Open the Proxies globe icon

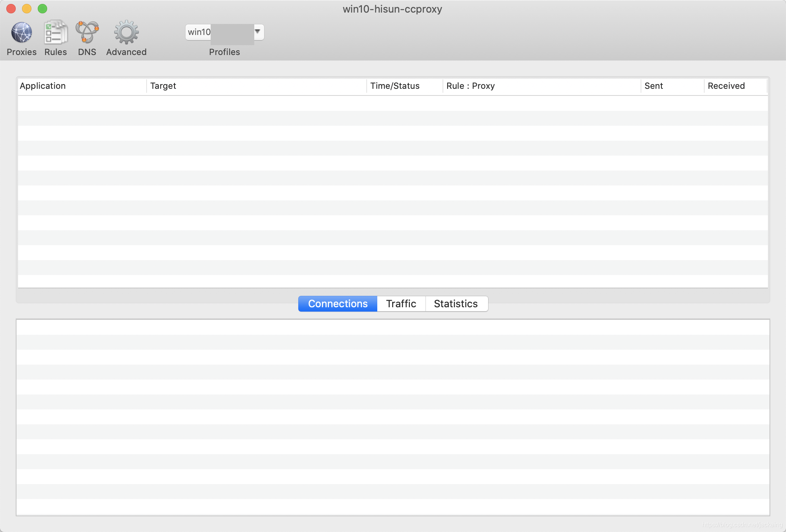22,33
